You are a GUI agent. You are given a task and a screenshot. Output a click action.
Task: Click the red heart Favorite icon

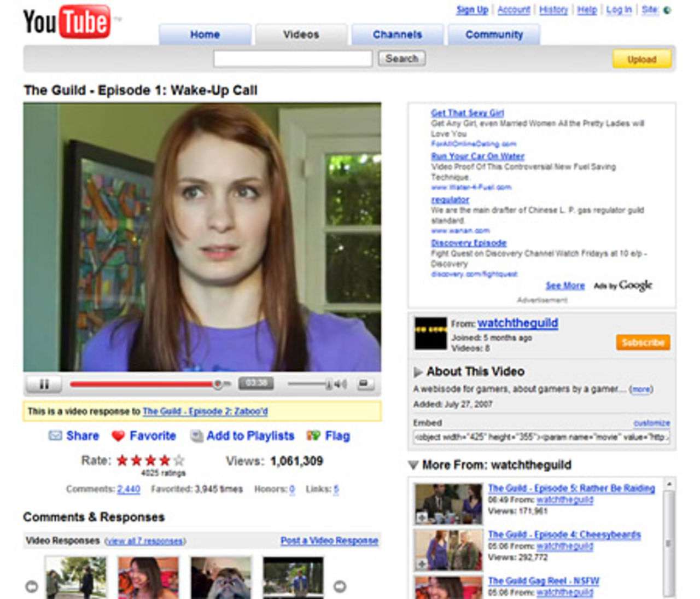118,436
